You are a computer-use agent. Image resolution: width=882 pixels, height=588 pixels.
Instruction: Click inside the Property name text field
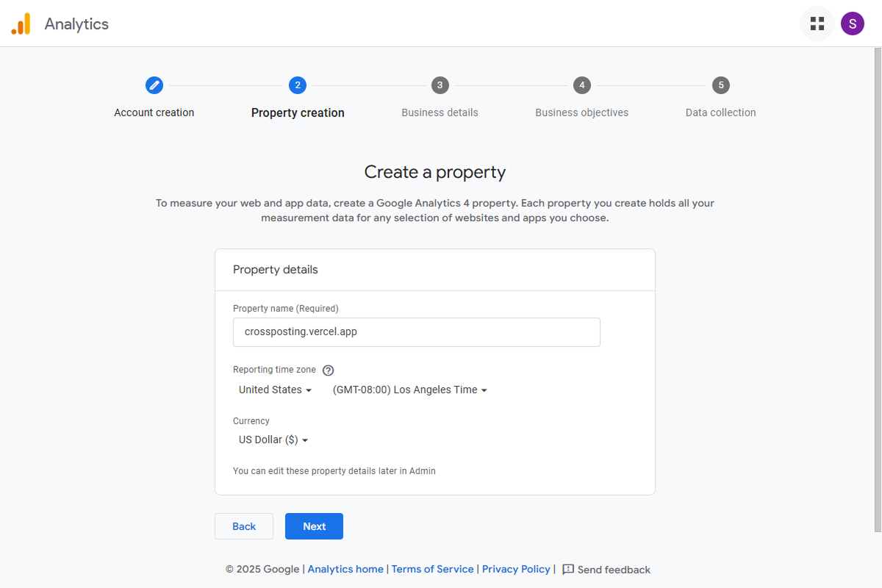416,331
